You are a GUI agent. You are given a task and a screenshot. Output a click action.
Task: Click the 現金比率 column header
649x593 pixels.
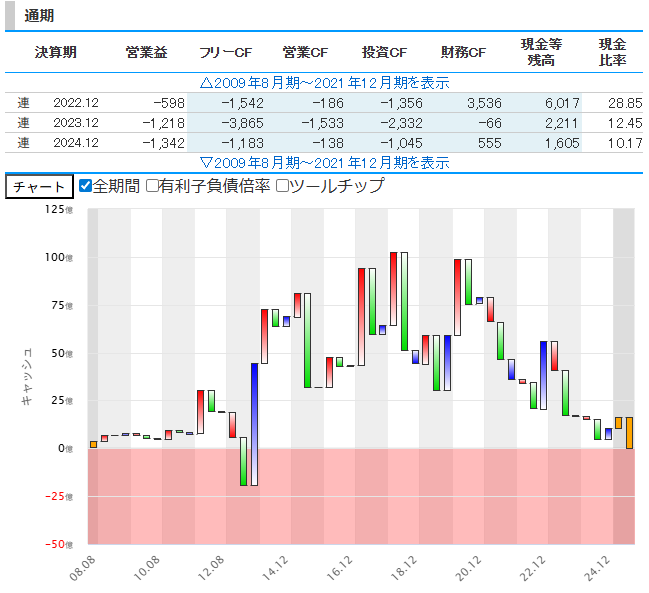pyautogui.click(x=612, y=53)
